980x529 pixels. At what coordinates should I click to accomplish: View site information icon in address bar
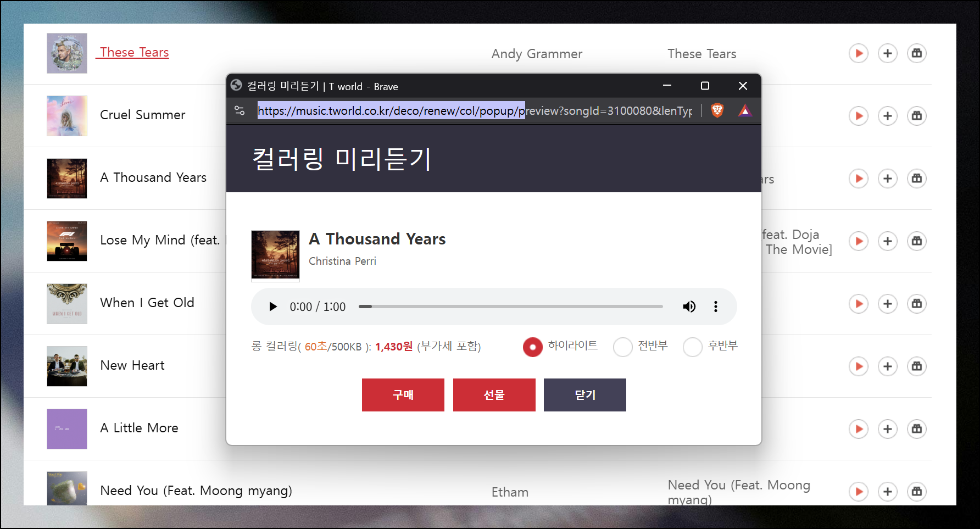pyautogui.click(x=240, y=110)
